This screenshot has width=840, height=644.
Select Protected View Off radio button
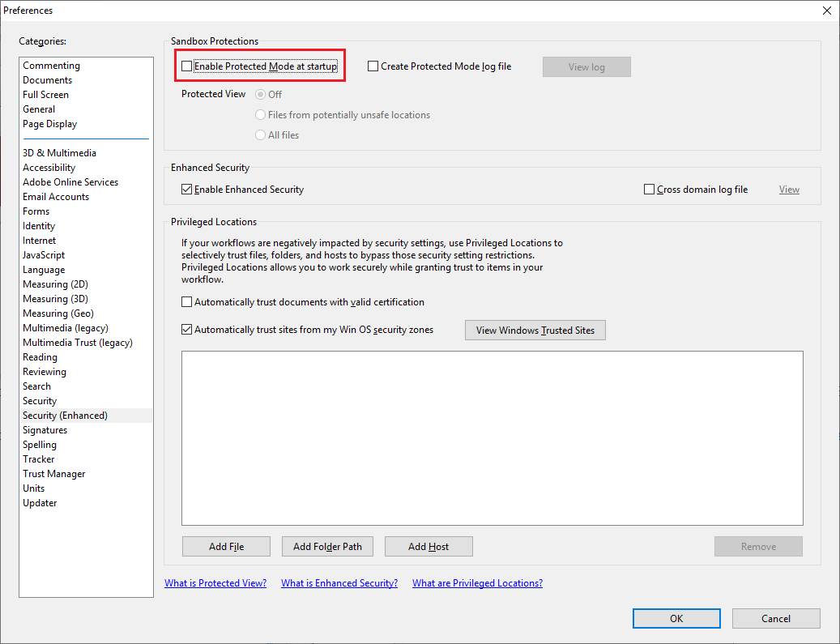tap(260, 94)
